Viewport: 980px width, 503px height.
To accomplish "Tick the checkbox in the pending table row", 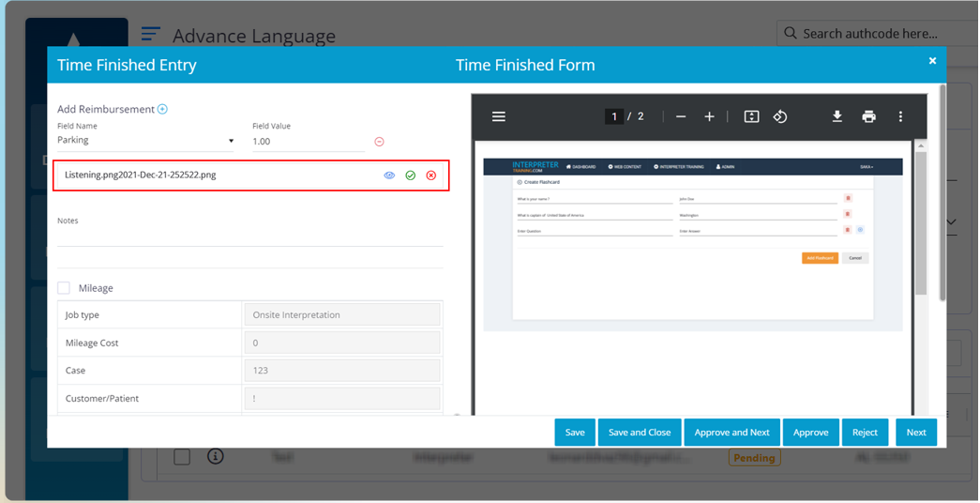I will (x=182, y=457).
